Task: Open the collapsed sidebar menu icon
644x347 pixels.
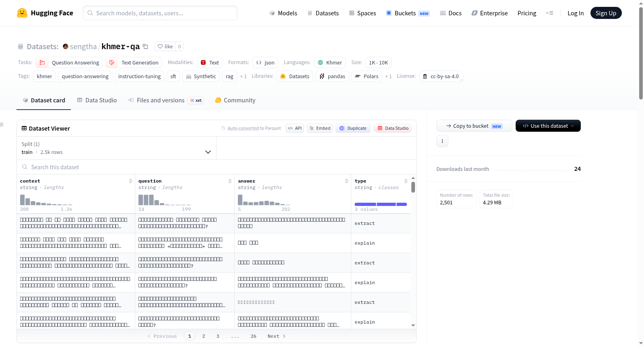Action: point(2,125)
